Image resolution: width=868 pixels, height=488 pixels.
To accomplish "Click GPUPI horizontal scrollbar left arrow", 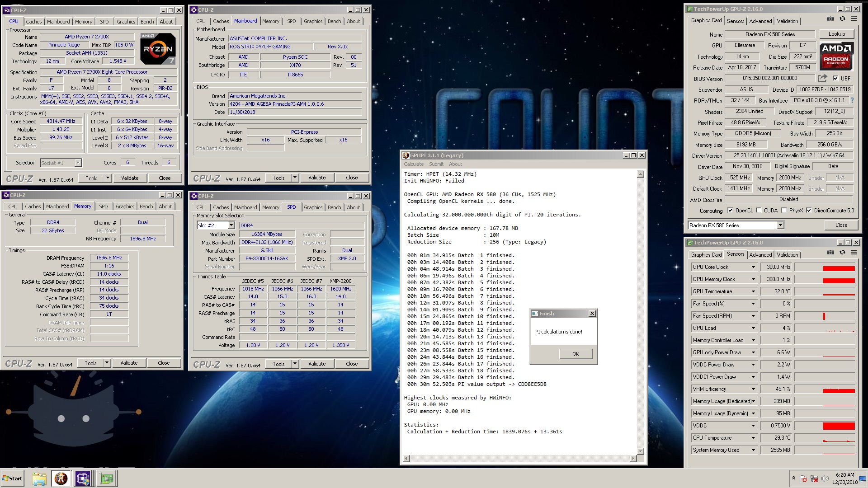I will [x=406, y=459].
